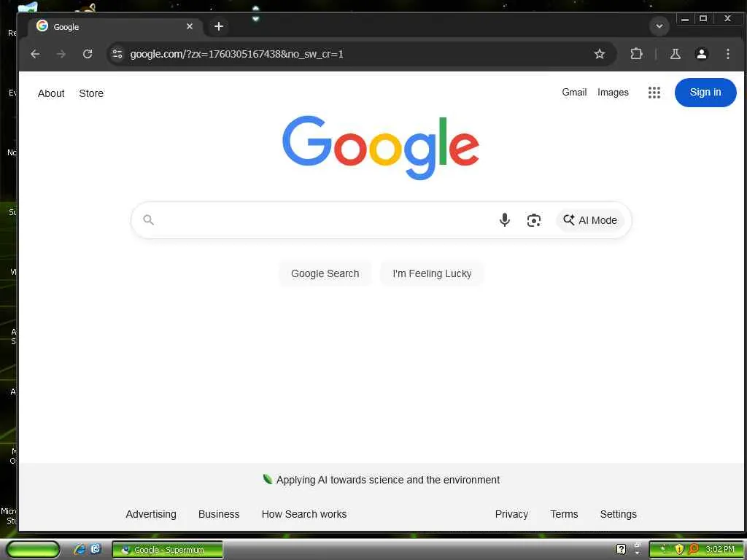Open the Chrome Labs flask icon

(x=675, y=54)
